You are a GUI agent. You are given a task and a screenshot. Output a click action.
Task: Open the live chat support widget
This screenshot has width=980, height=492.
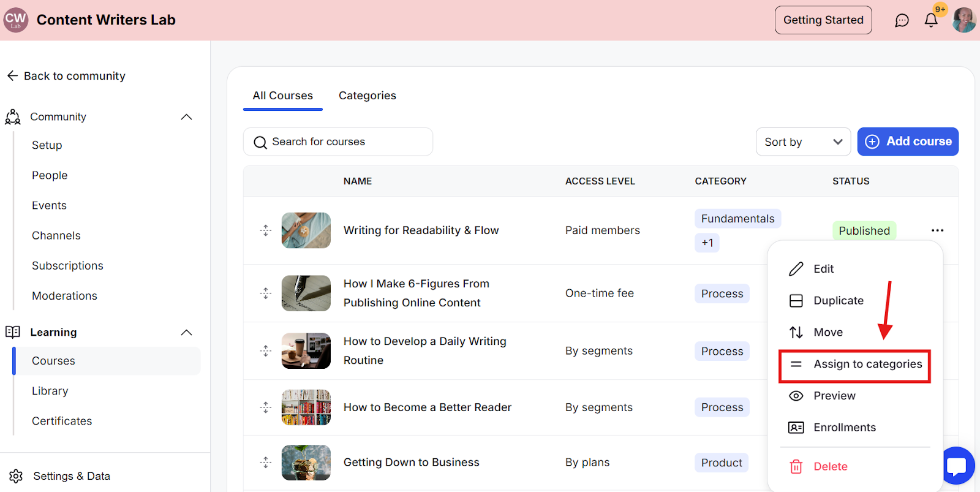pos(959,466)
